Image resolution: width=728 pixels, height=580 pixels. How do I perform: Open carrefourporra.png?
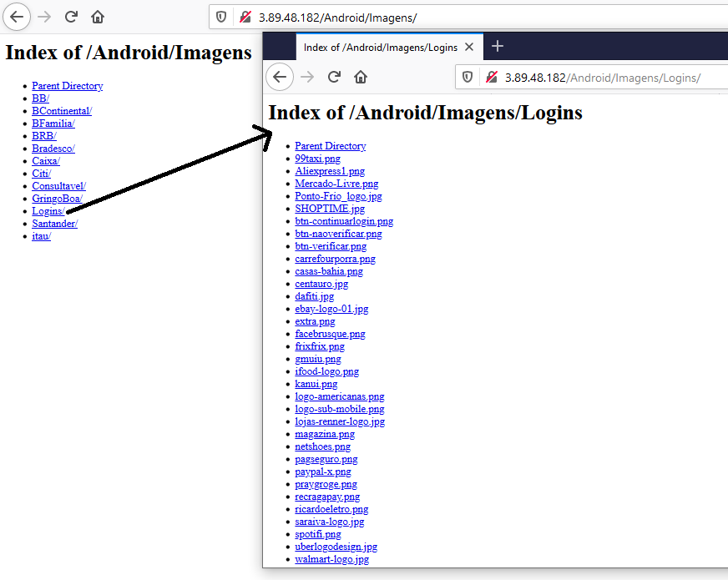pos(336,259)
